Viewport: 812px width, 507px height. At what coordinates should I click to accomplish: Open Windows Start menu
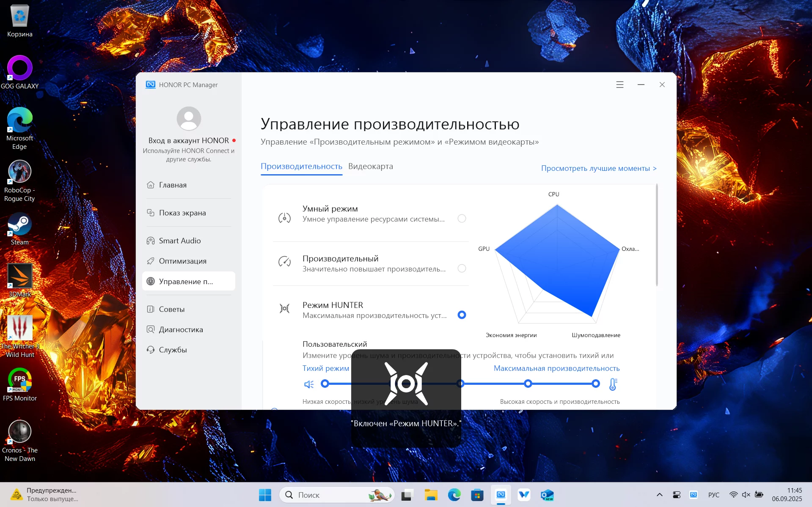pyautogui.click(x=265, y=495)
